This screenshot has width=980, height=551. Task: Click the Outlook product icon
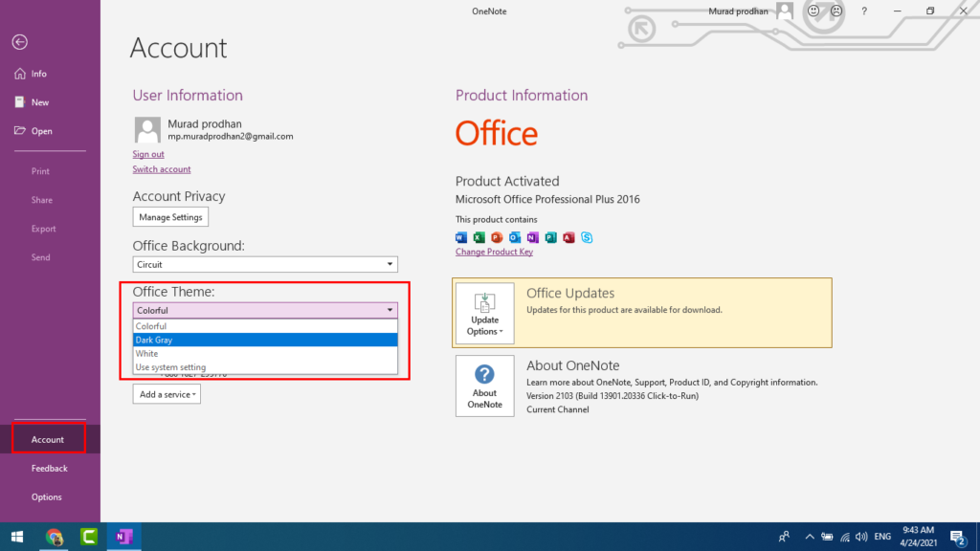[x=515, y=237]
